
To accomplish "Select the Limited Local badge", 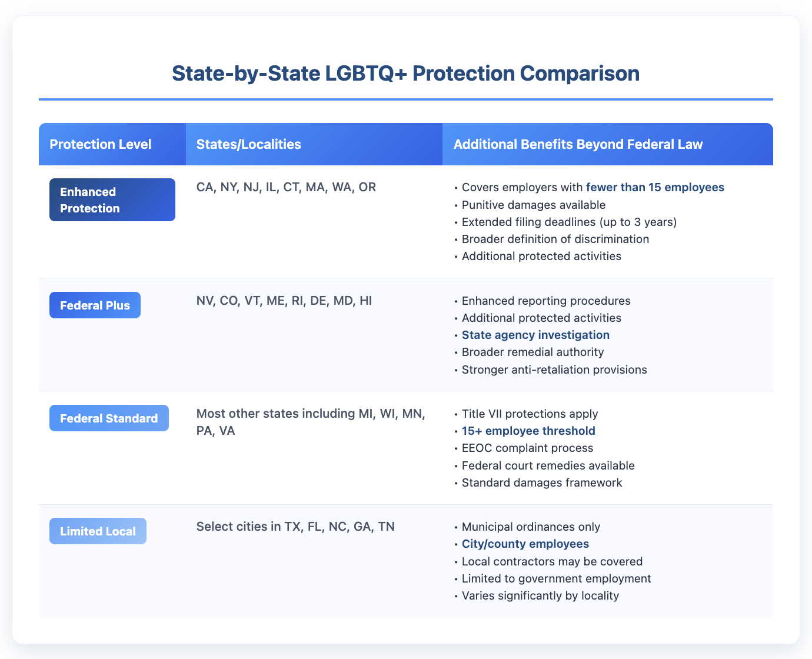I will pos(98,531).
